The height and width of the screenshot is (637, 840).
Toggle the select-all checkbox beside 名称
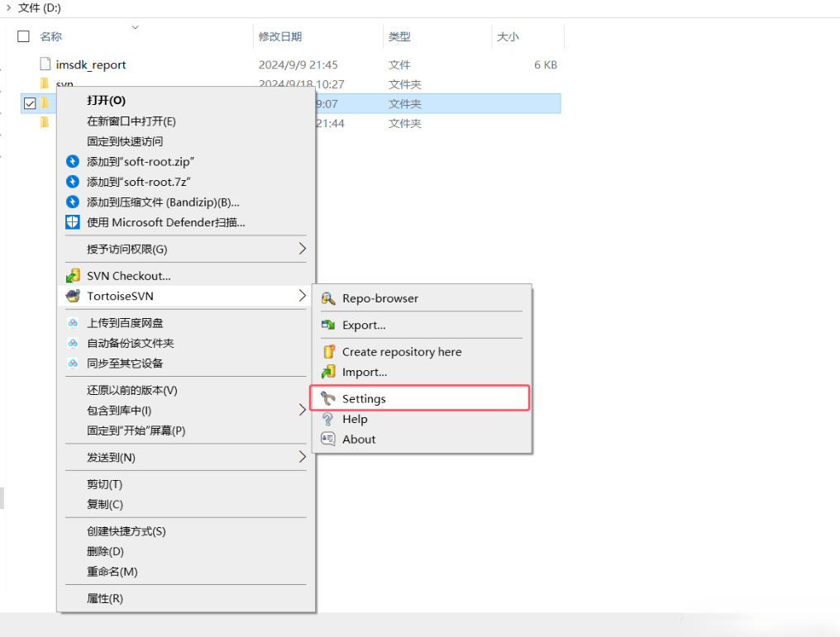click(24, 36)
